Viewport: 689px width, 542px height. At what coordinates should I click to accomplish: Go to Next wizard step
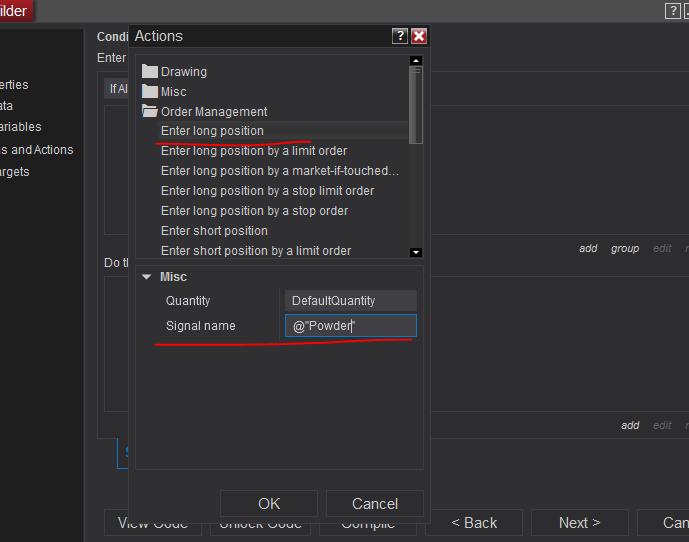579,523
